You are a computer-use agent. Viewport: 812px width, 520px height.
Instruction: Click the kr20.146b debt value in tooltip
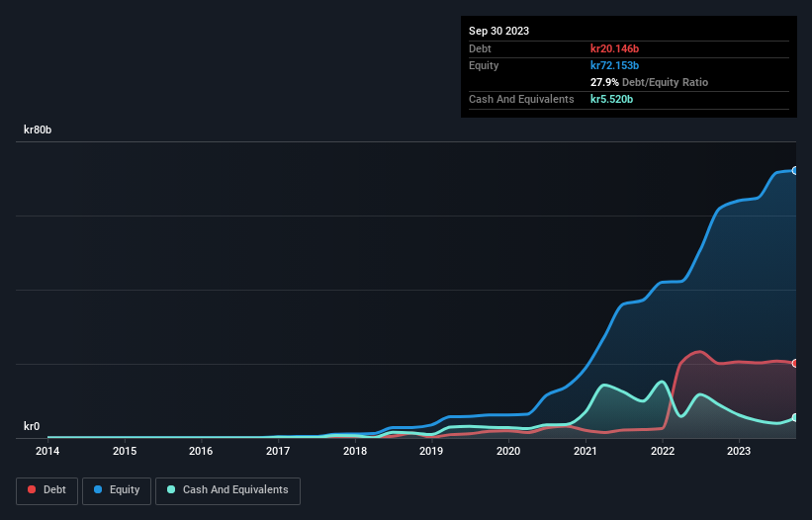pos(614,48)
